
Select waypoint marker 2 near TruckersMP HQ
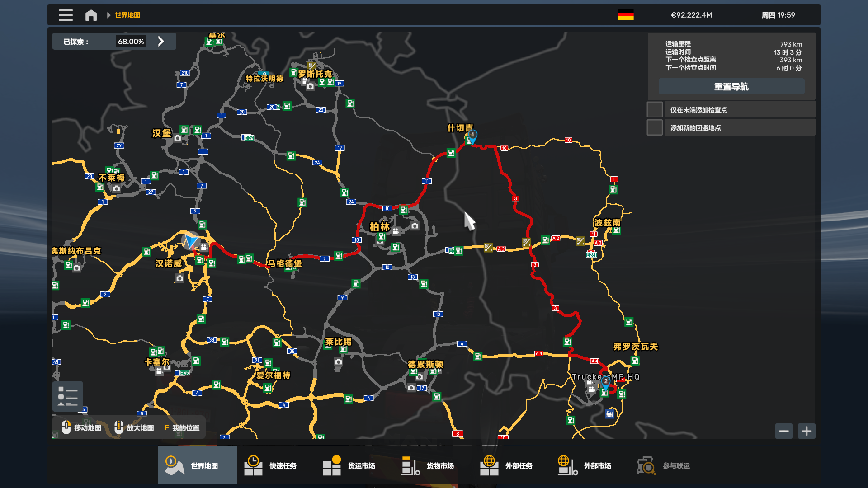pos(606,382)
